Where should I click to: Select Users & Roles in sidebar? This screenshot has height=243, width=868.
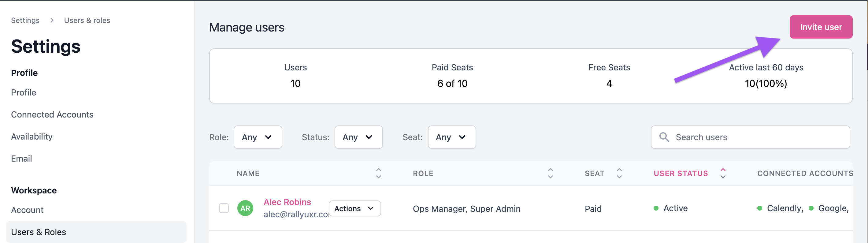click(x=39, y=232)
